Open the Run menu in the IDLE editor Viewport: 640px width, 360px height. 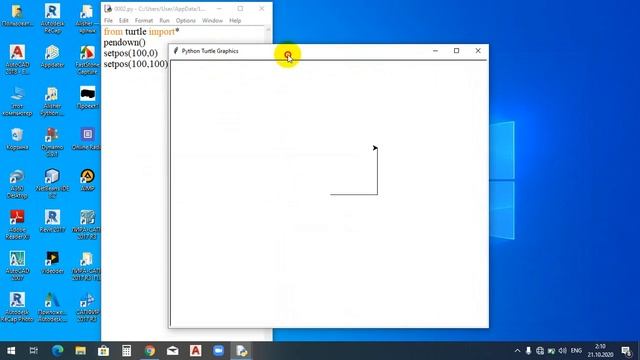(x=164, y=20)
